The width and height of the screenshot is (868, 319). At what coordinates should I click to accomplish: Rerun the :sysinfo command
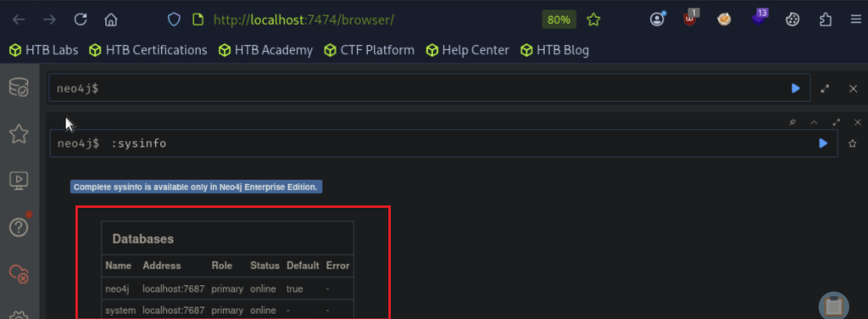click(x=823, y=143)
